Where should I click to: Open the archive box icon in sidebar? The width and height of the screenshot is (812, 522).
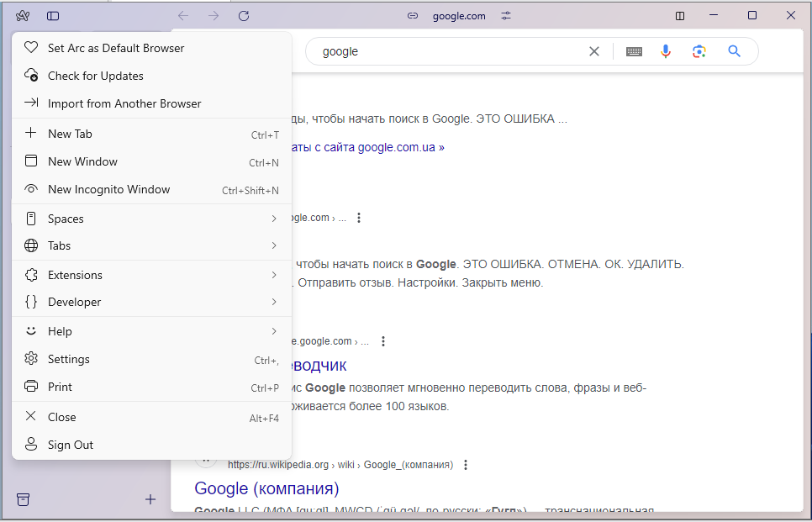24,499
